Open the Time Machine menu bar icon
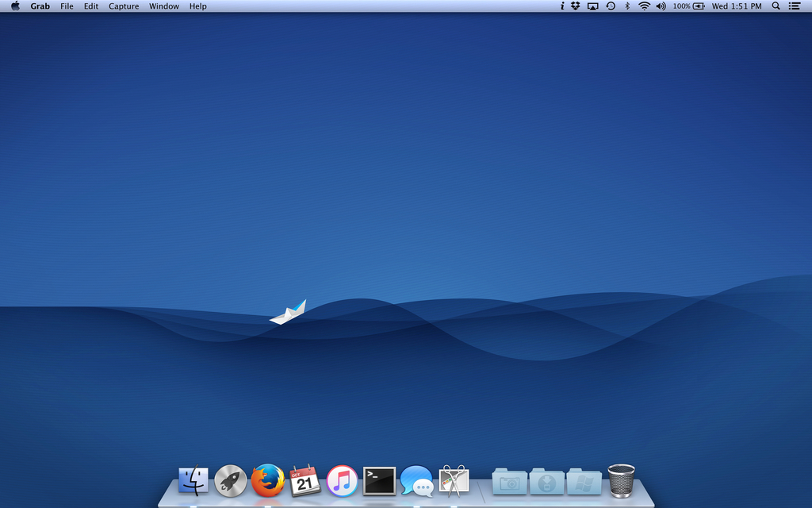This screenshot has width=812, height=508. click(x=611, y=6)
